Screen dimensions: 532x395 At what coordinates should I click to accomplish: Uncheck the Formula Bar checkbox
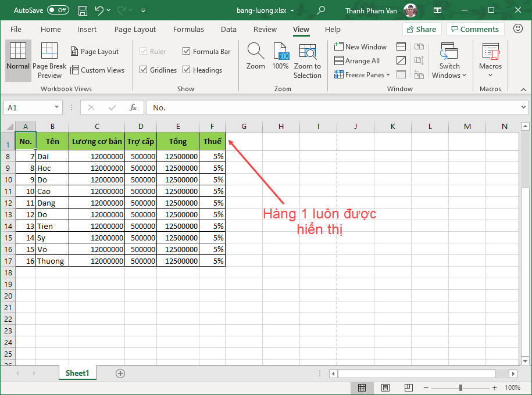tap(186, 51)
